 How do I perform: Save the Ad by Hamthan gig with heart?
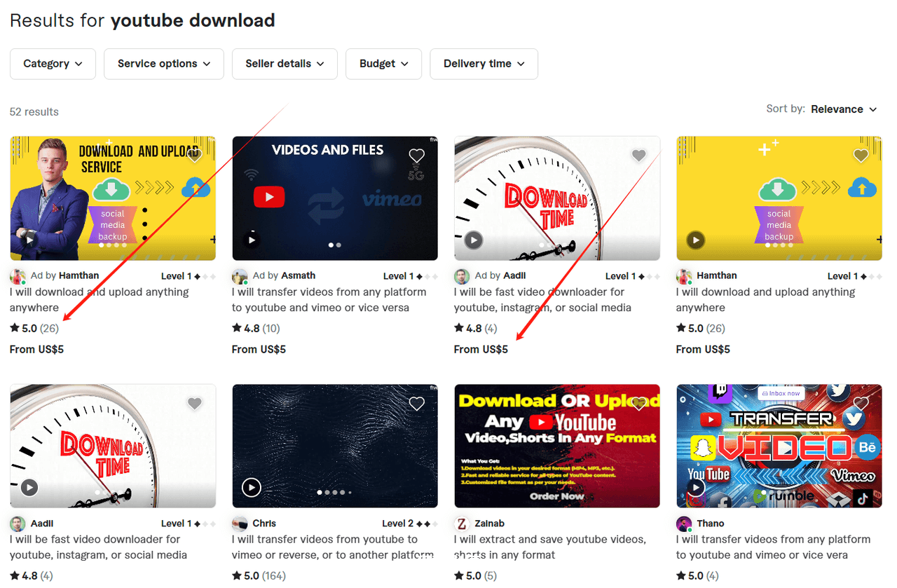pos(195,155)
